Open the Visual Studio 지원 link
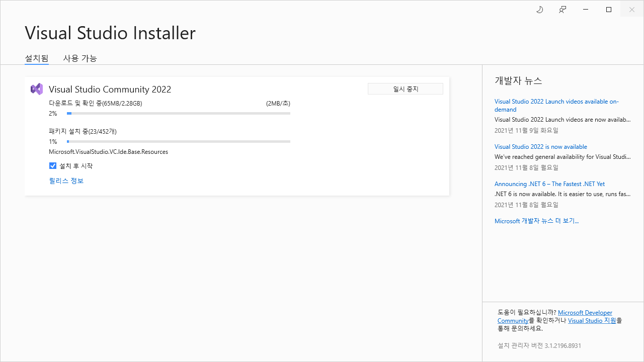 tap(592, 321)
